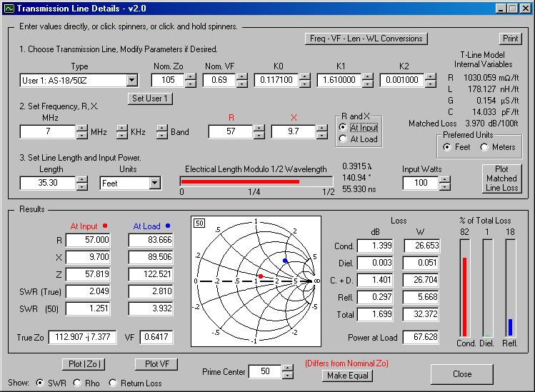Image resolution: width=535 pixels, height=392 pixels.
Task: Expand the length Units dropdown
Action: (154, 184)
